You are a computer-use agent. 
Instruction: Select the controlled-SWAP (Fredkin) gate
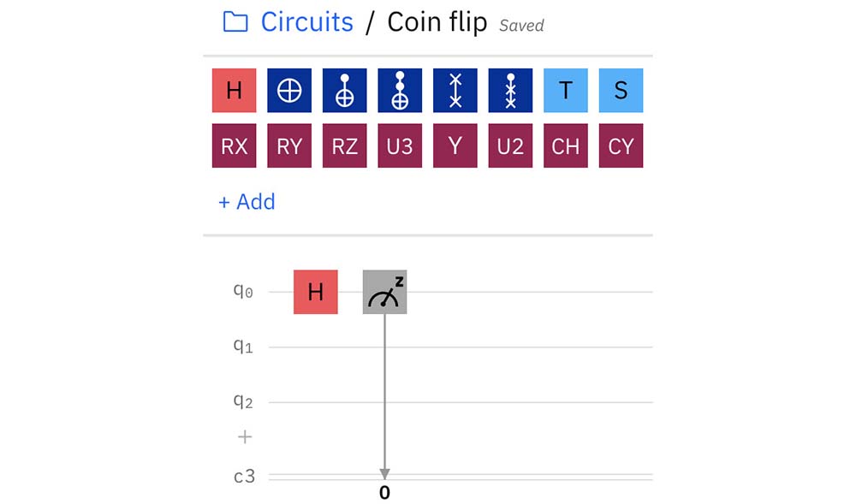510,91
